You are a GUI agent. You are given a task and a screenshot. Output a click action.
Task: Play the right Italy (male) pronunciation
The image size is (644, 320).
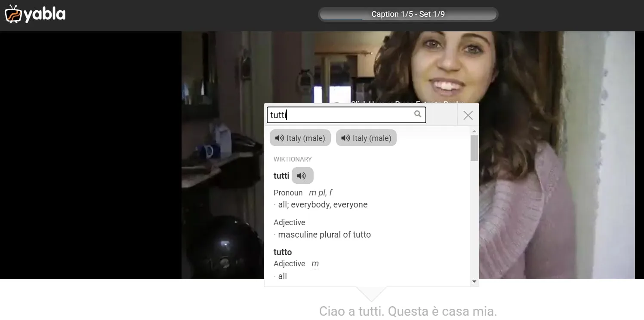click(x=366, y=138)
